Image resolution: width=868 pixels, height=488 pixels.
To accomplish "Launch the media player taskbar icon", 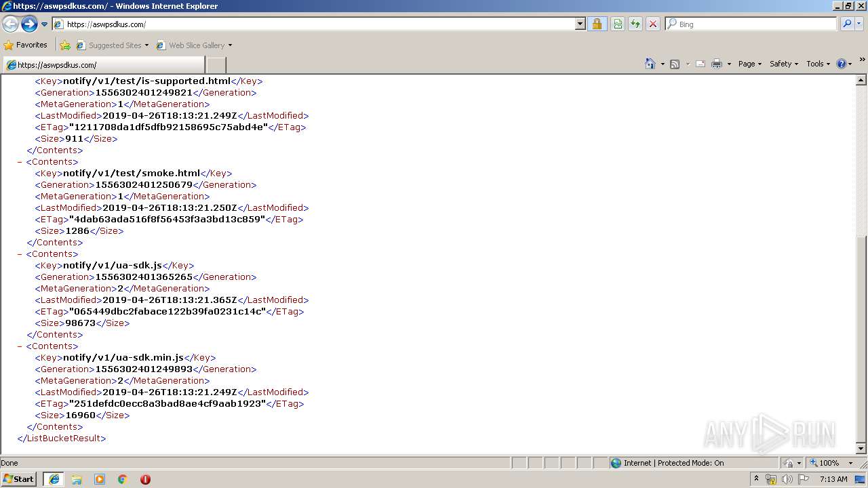I will (x=100, y=479).
